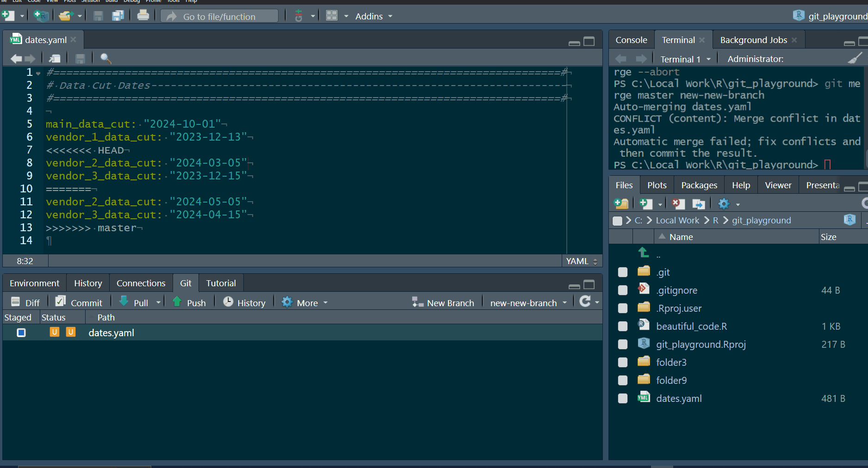
Task: Open the Terminal 1 dropdown
Action: click(x=685, y=59)
